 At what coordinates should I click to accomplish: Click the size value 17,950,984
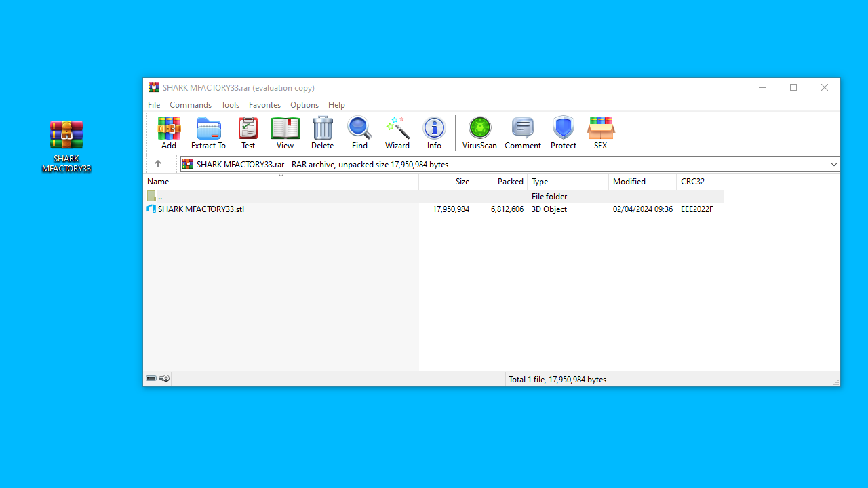click(x=451, y=209)
